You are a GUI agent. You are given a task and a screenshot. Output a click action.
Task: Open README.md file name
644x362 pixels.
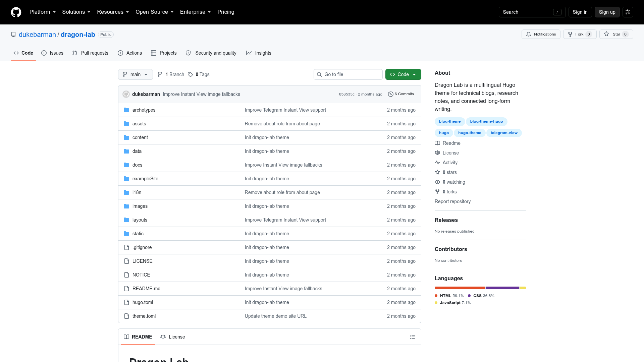[146, 289]
